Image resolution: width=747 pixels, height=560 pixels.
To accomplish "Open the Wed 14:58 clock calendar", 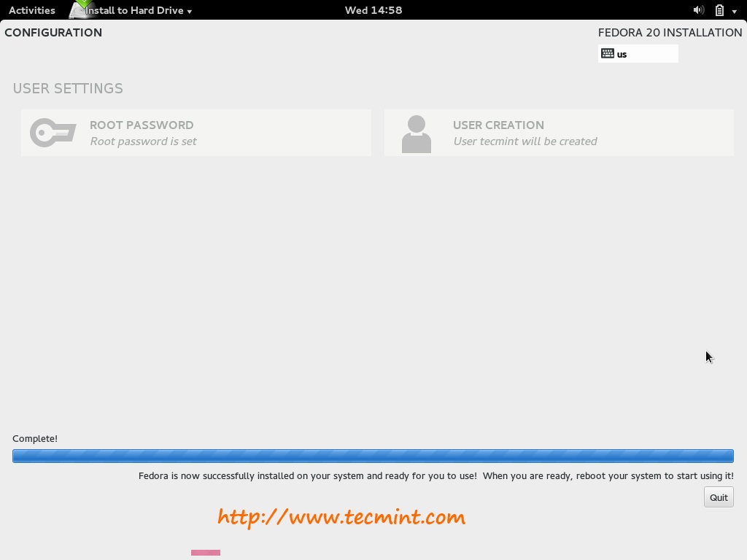I will [x=373, y=10].
